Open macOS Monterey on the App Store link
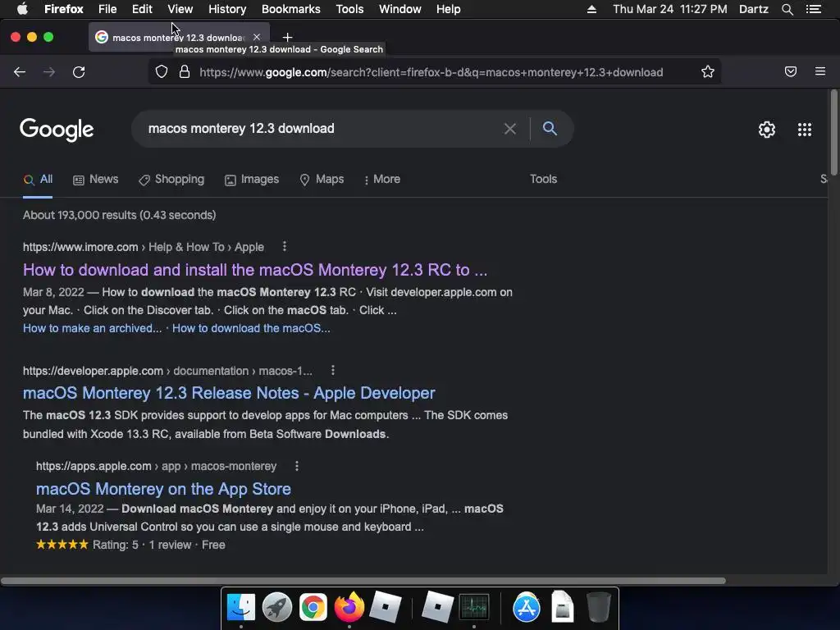The height and width of the screenshot is (630, 840). click(x=163, y=489)
